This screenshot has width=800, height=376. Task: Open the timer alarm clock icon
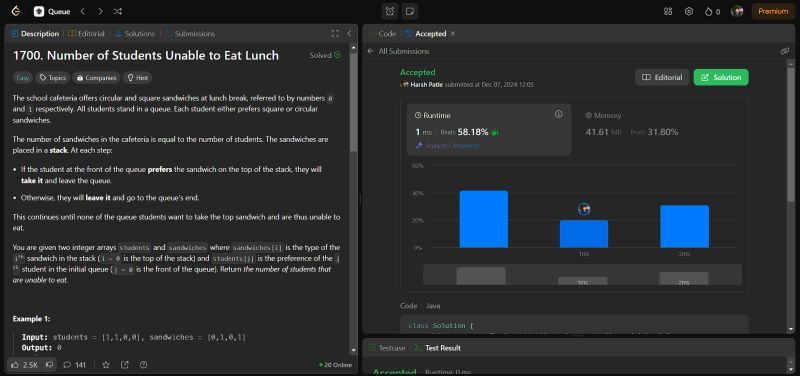[390, 11]
